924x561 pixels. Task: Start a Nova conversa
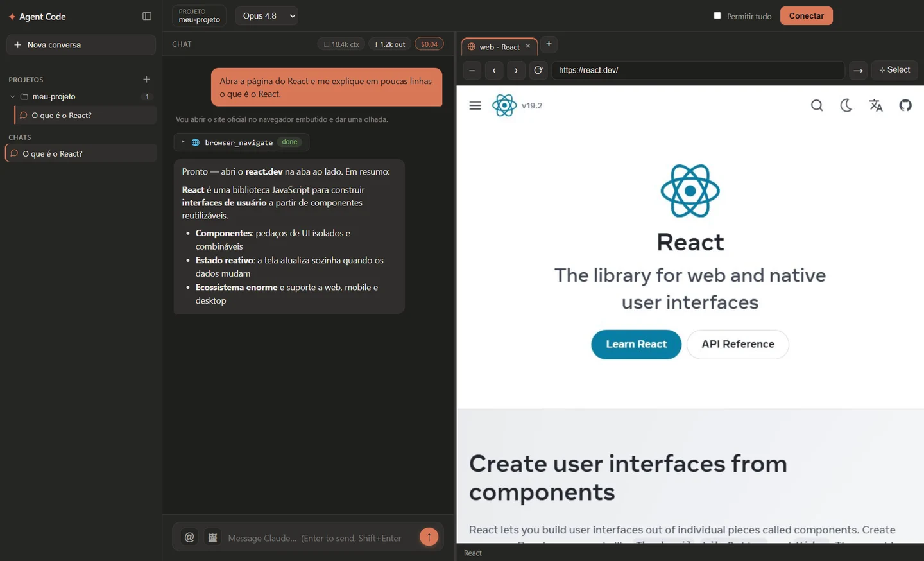coord(81,45)
